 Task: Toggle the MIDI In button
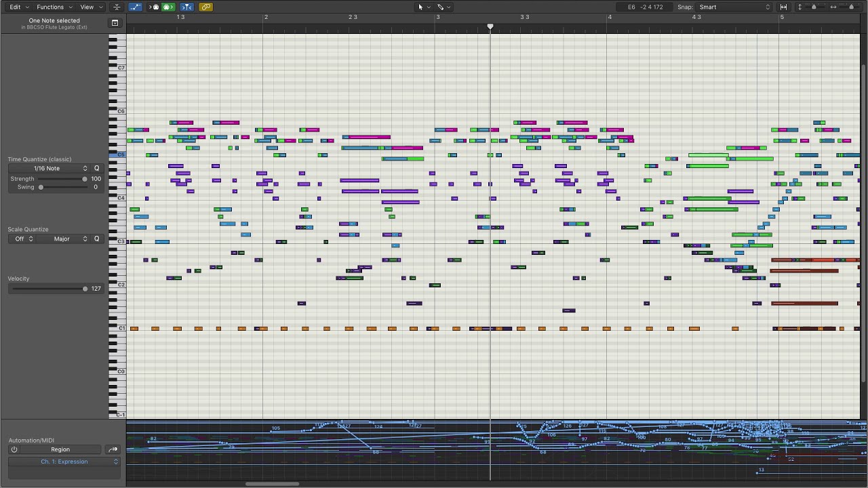pyautogui.click(x=154, y=7)
